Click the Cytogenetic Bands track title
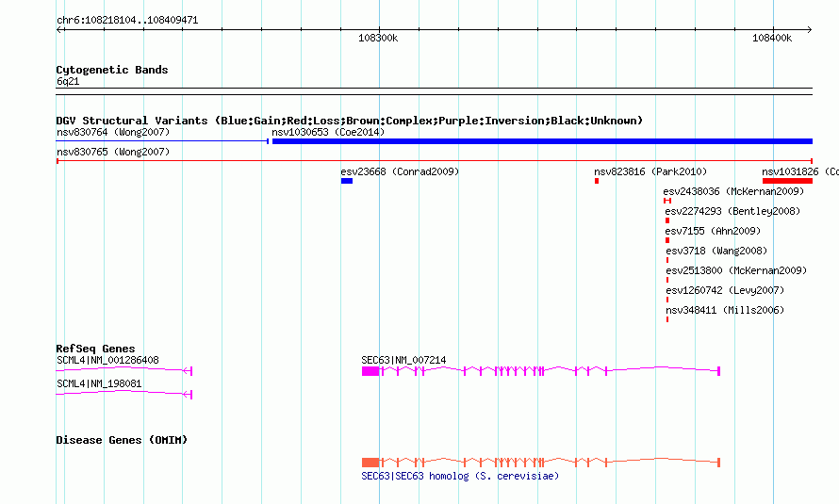Image resolution: width=839 pixels, height=504 pixels. click(112, 70)
